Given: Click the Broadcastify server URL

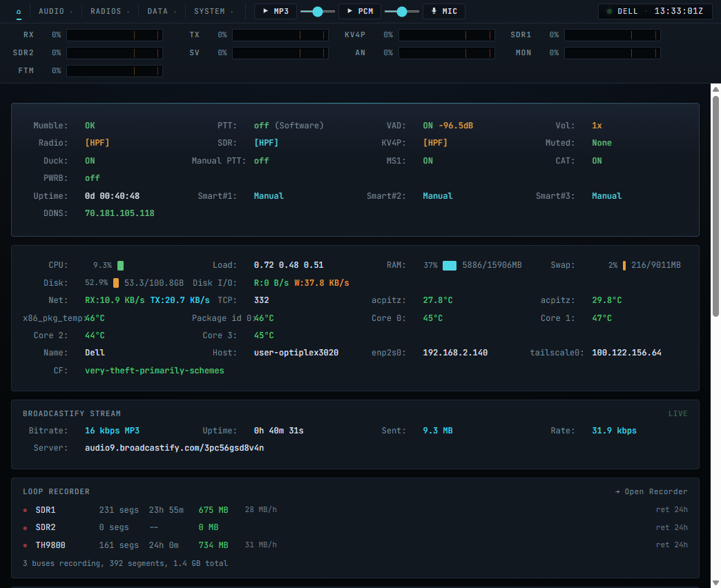Looking at the screenshot, I should click(x=174, y=448).
